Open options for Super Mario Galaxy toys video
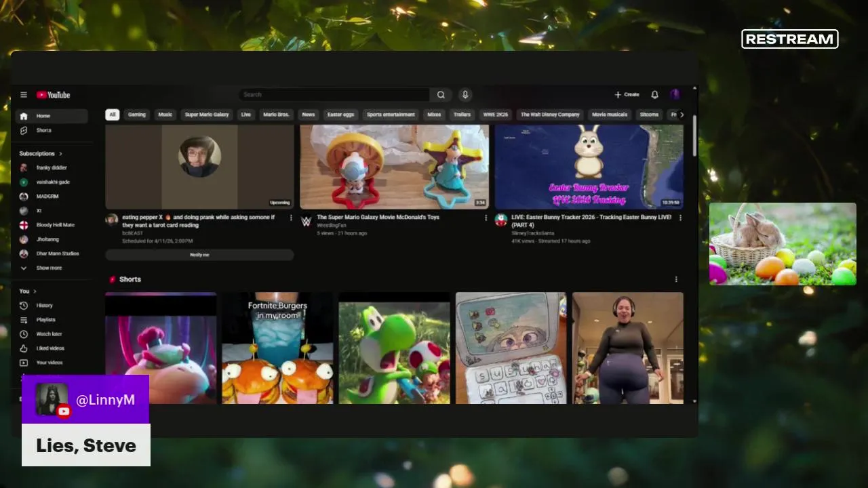Image resolution: width=868 pixels, height=488 pixels. click(486, 218)
